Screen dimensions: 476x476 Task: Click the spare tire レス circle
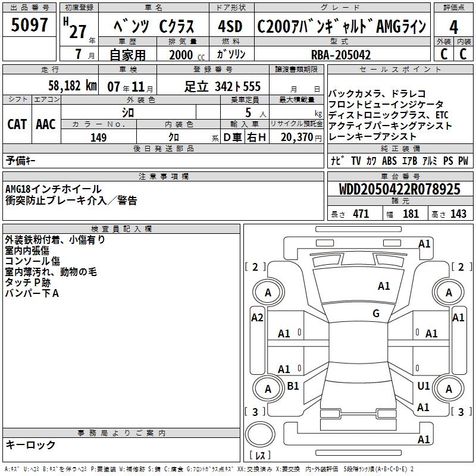tap(260, 434)
